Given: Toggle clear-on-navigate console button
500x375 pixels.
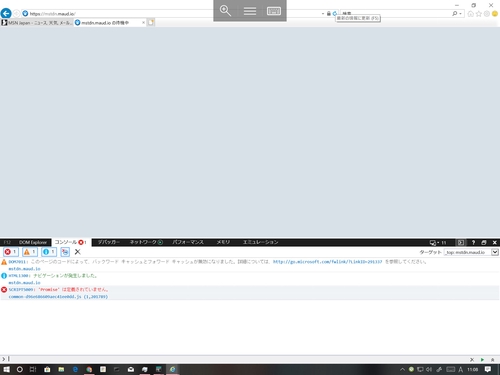Looking at the screenshot, I should pyautogui.click(x=65, y=252).
